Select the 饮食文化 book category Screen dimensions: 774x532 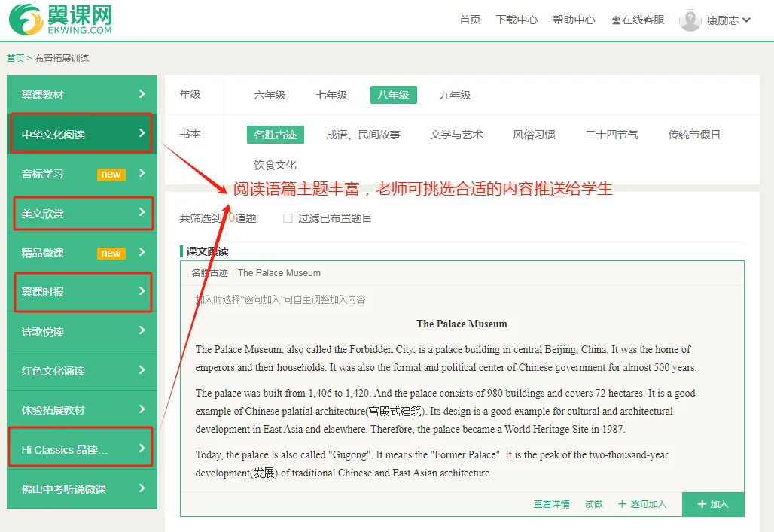click(275, 165)
